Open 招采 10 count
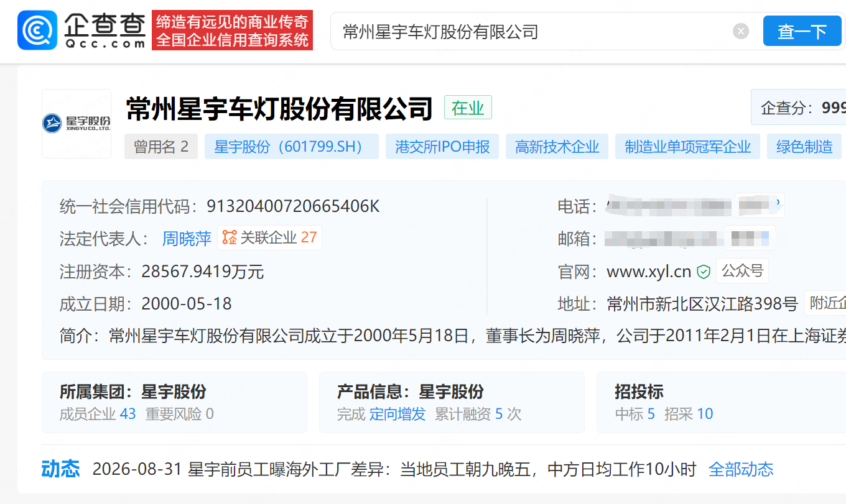 [689, 414]
